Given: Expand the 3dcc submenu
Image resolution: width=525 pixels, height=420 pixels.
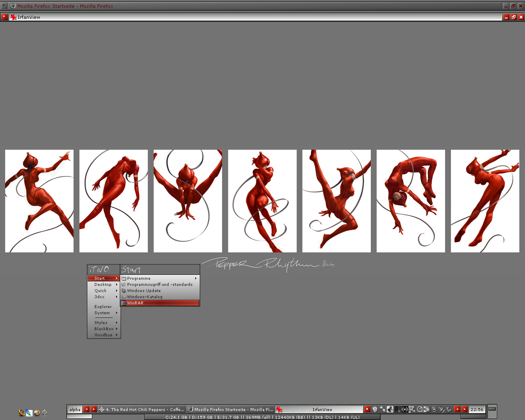Looking at the screenshot, I should coord(104,297).
